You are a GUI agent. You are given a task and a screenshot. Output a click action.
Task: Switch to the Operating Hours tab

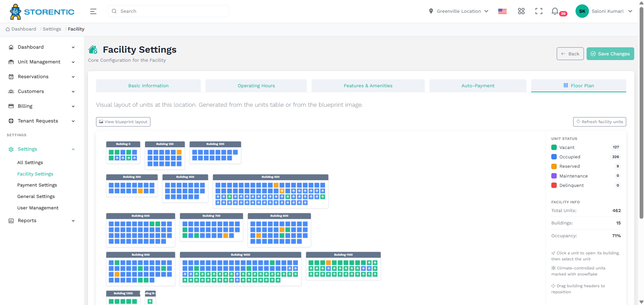[x=256, y=86]
